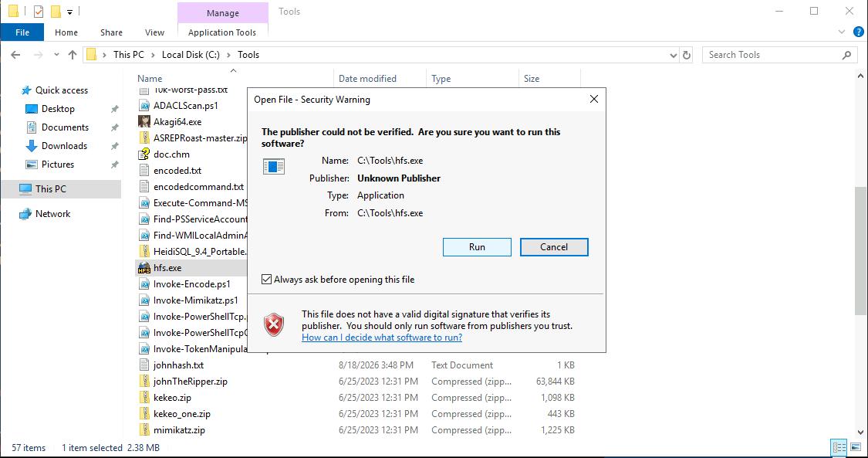The width and height of the screenshot is (868, 458).
Task: Refresh the Tools folder listing
Action: click(x=687, y=55)
